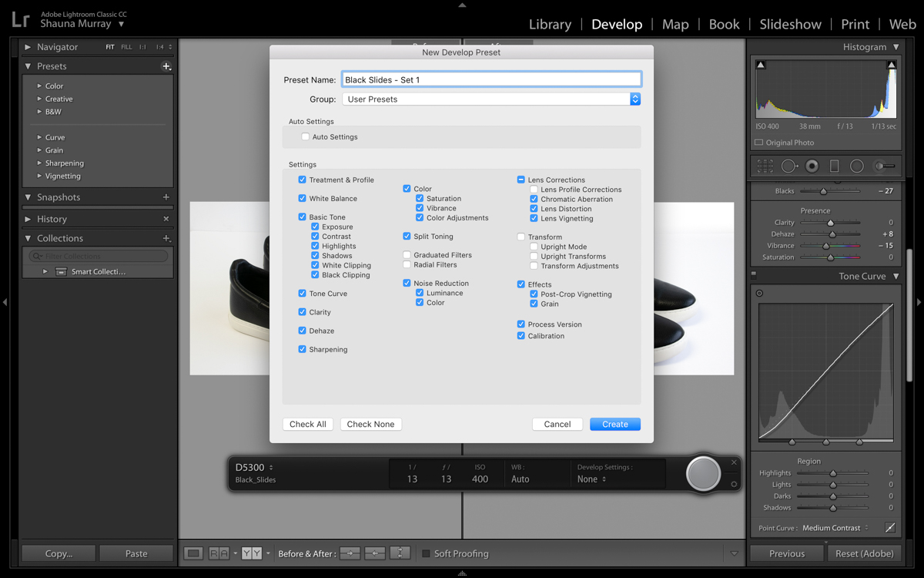Open the Point Curve Medium Contrast dropdown

835,528
